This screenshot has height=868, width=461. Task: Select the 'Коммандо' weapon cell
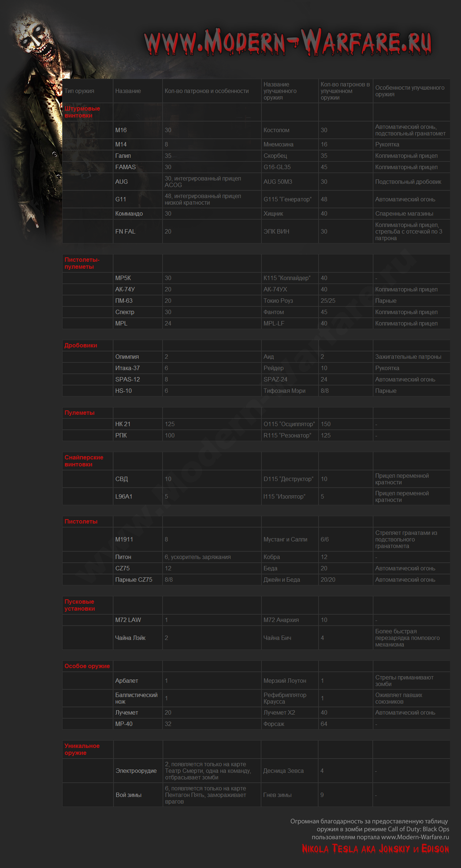pos(138,214)
